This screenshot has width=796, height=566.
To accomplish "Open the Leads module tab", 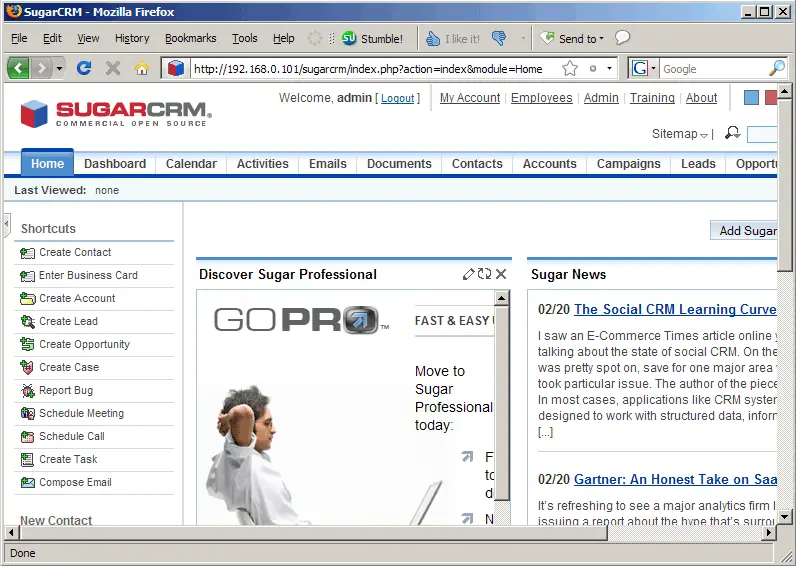I will [x=698, y=164].
